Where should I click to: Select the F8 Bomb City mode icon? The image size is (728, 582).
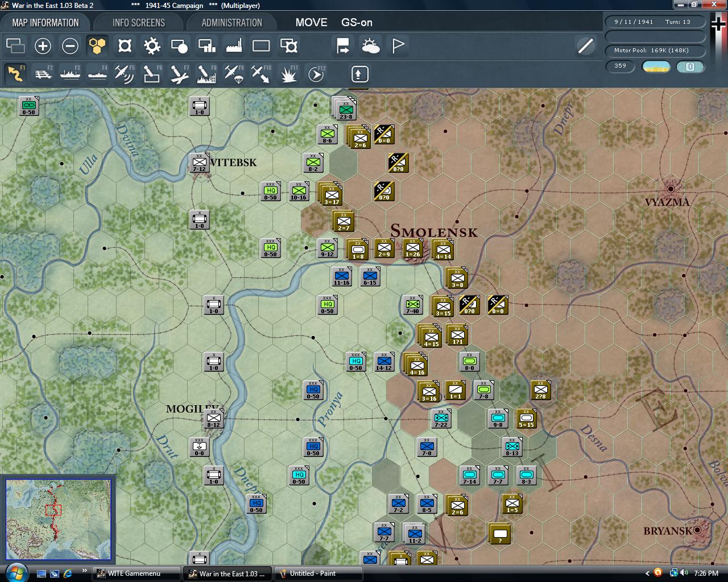tap(206, 74)
